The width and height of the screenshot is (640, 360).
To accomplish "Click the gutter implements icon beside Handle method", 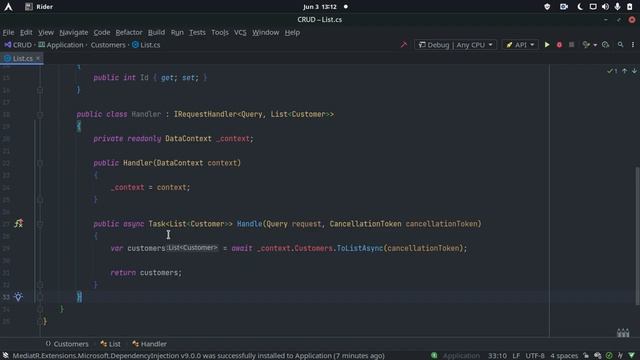I will 19,223.
